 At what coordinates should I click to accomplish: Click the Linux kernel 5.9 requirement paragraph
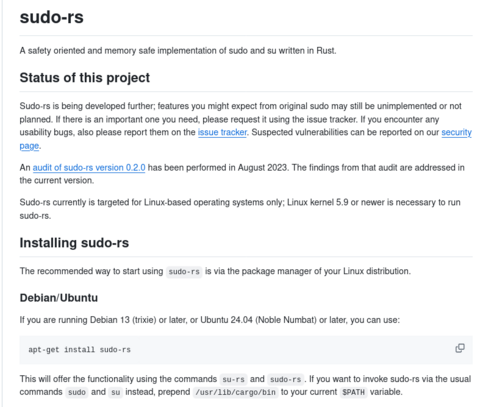240,209
